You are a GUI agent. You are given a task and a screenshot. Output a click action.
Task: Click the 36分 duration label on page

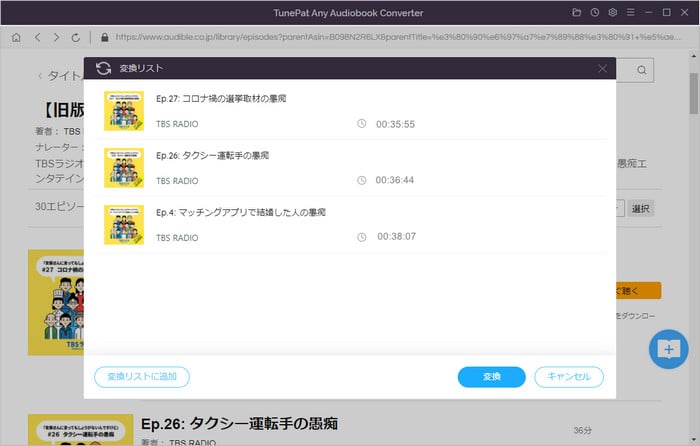point(583,430)
